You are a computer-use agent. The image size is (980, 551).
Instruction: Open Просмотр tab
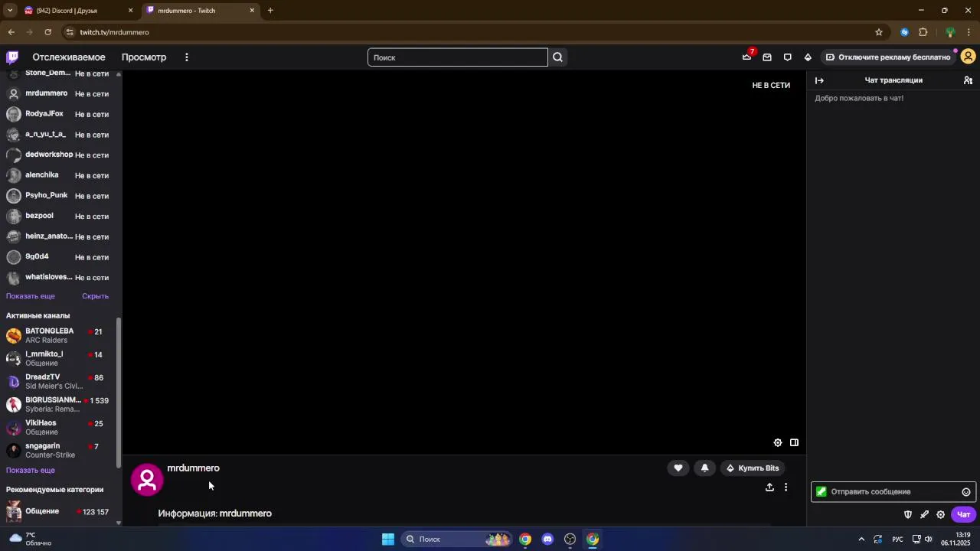(144, 57)
